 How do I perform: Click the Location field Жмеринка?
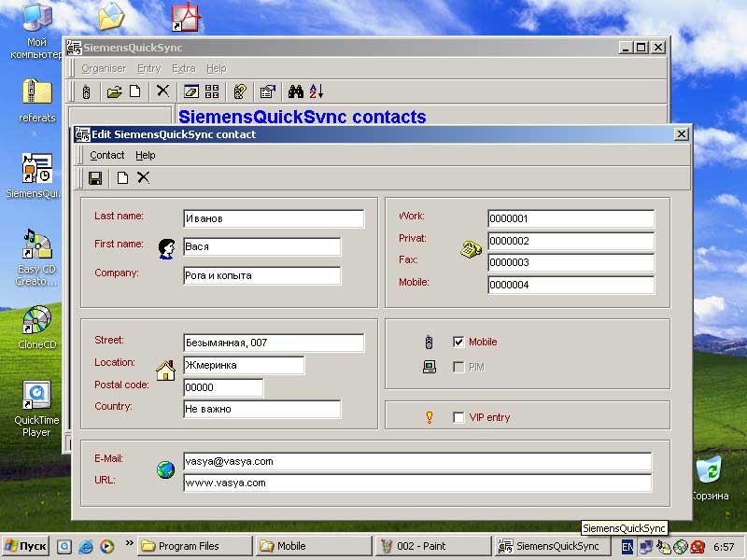pyautogui.click(x=244, y=365)
